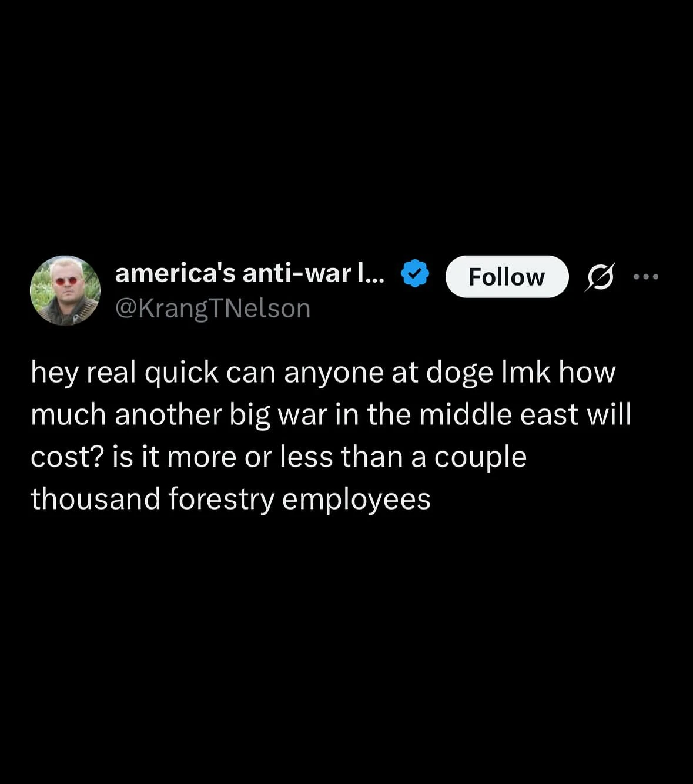Open the round profile avatar photo
The width and height of the screenshot is (693, 784).
coord(65,290)
